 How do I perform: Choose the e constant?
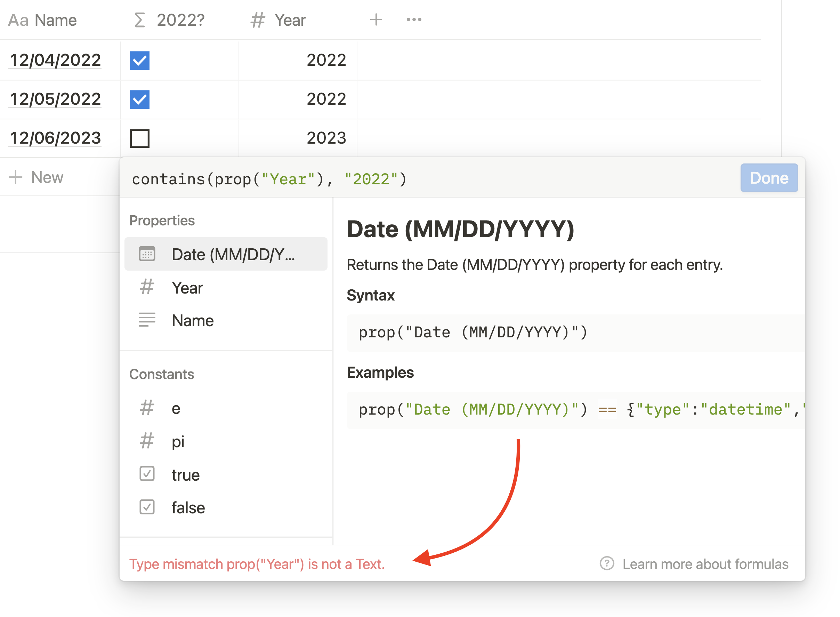pyautogui.click(x=176, y=408)
